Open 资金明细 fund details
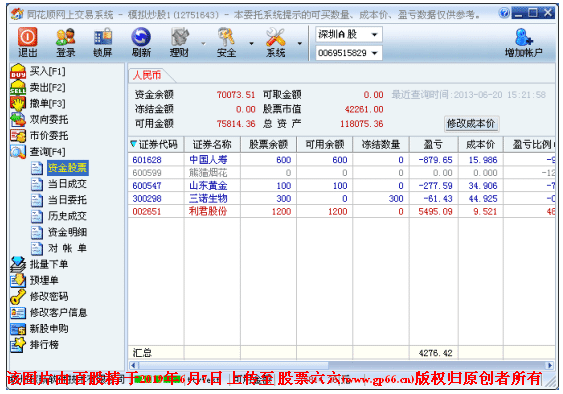 pyautogui.click(x=59, y=232)
